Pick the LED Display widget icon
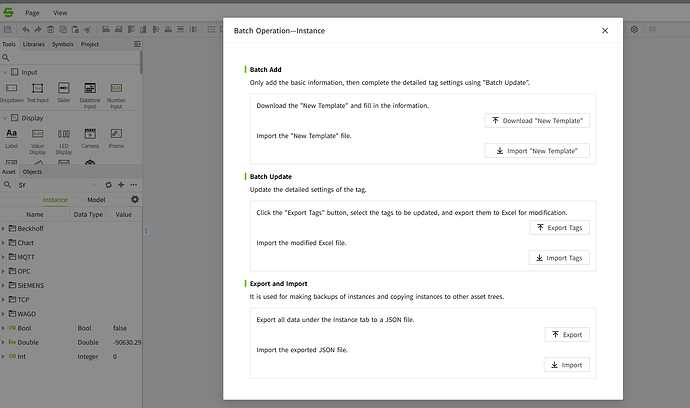690x408 pixels. click(64, 134)
